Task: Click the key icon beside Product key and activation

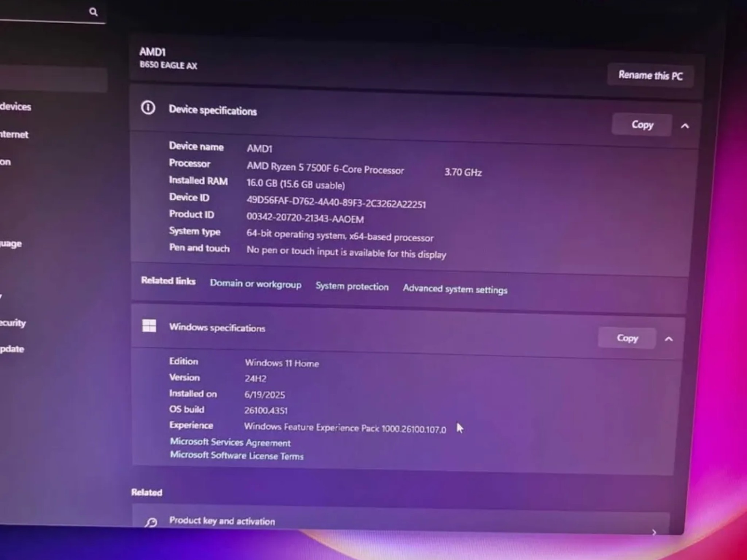Action: [x=151, y=522]
